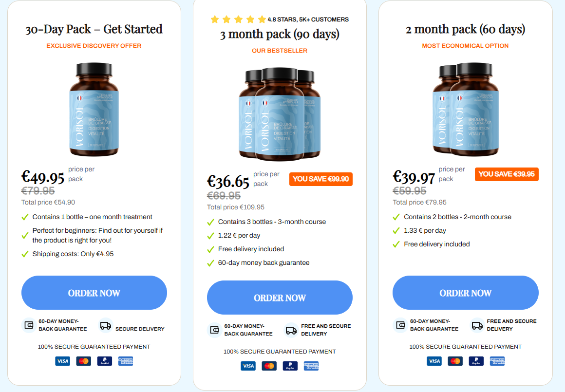565x392 pixels.
Task: Click the Mastercard icon in the 3 month pack card
Action: click(269, 366)
